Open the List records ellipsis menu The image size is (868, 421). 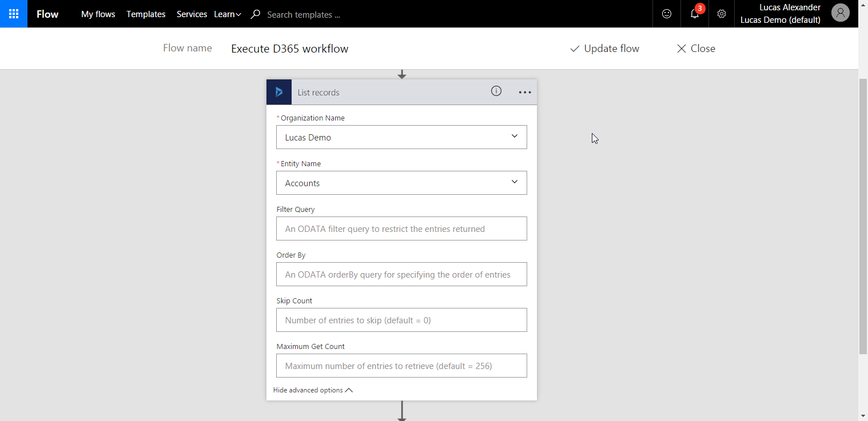(525, 93)
